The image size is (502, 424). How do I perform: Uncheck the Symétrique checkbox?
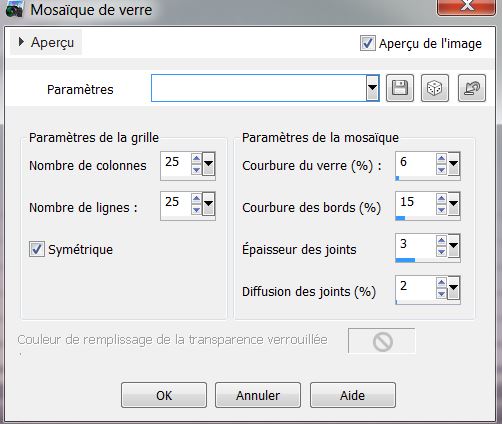point(37,249)
